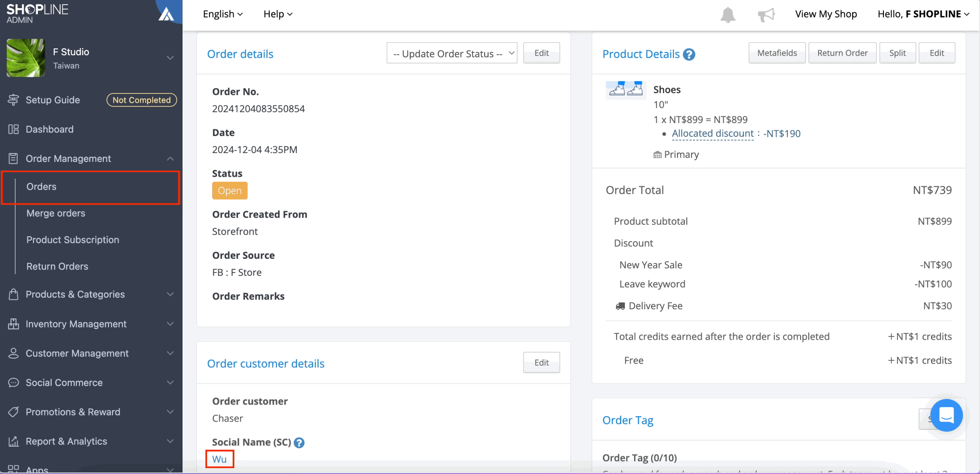Open the Update Order Status dropdown
The width and height of the screenshot is (980, 474).
coord(452,53)
